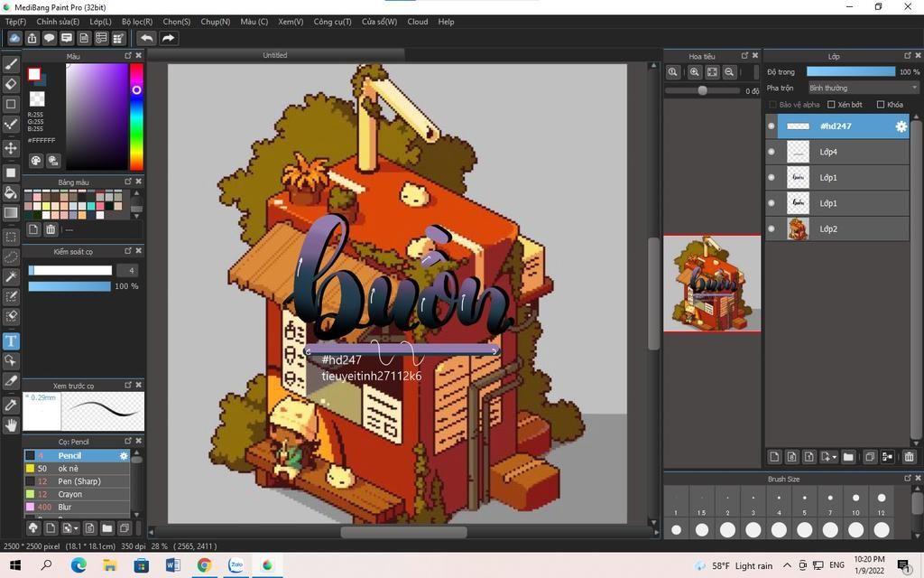The height and width of the screenshot is (578, 924).
Task: Enable the Khóa lock checkbox
Action: coord(881,105)
